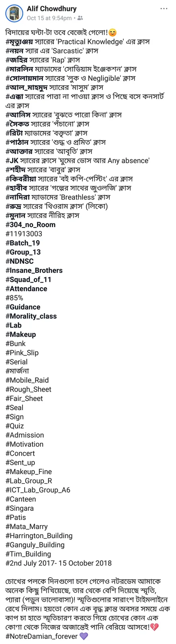Click the #Insane_Brothers hashtag
The width and height of the screenshot is (176, 644).
point(34,270)
